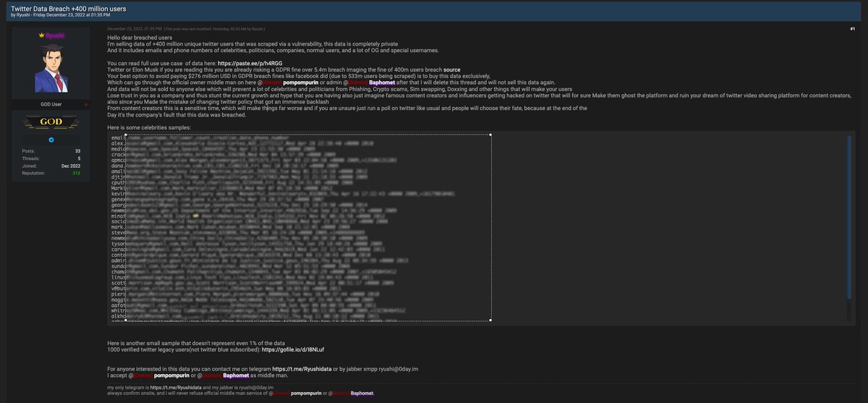Click the offline status dot beside GOD User
The width and height of the screenshot is (868, 403).
[x=88, y=105]
